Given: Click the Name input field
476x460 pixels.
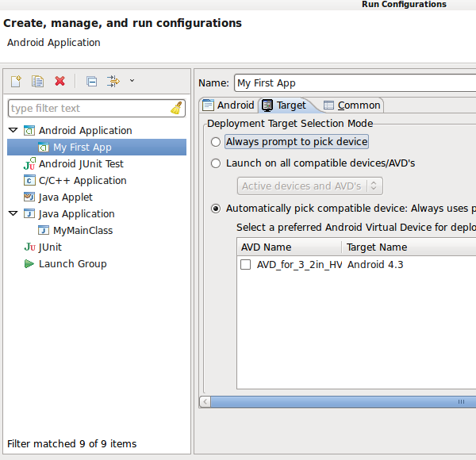Looking at the screenshot, I should pos(354,82).
